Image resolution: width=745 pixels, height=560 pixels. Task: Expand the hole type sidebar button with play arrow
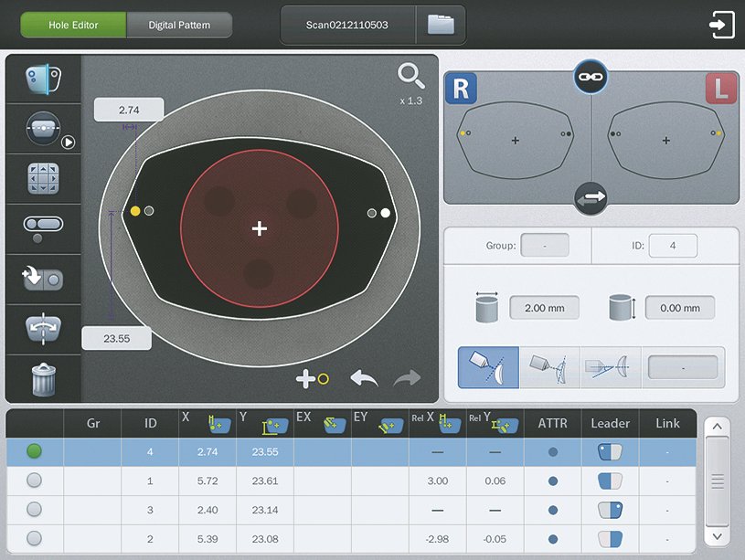43,129
